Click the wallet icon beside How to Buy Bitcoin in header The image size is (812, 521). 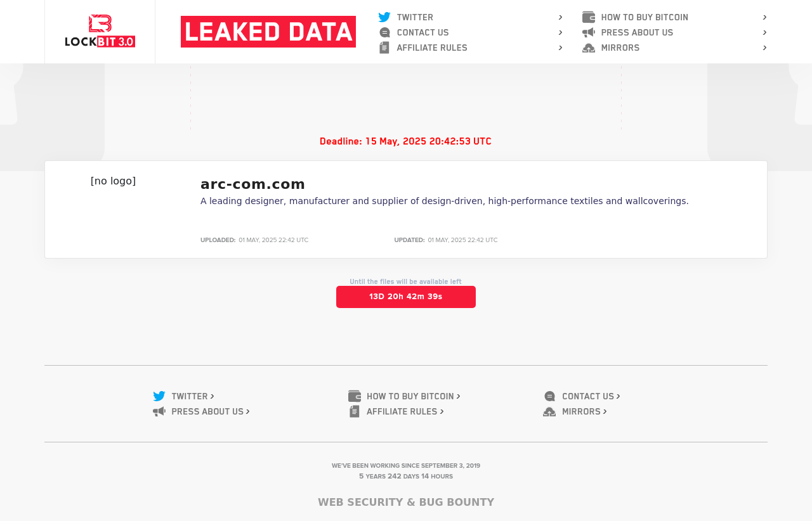pos(589,17)
